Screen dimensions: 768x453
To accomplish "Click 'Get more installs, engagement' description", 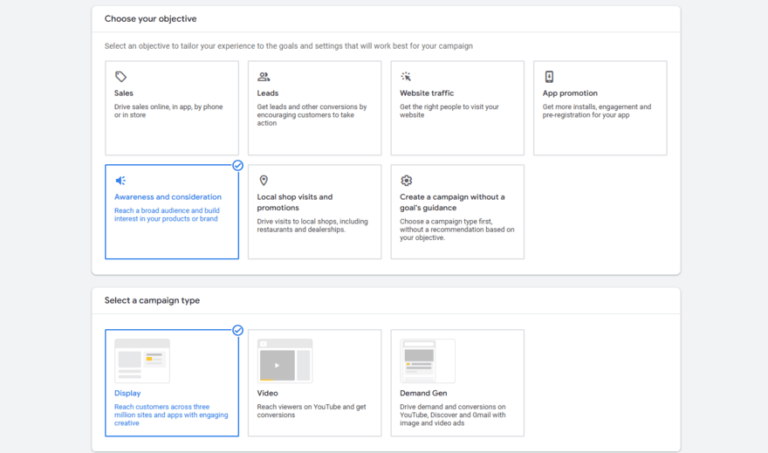I will pyautogui.click(x=597, y=111).
